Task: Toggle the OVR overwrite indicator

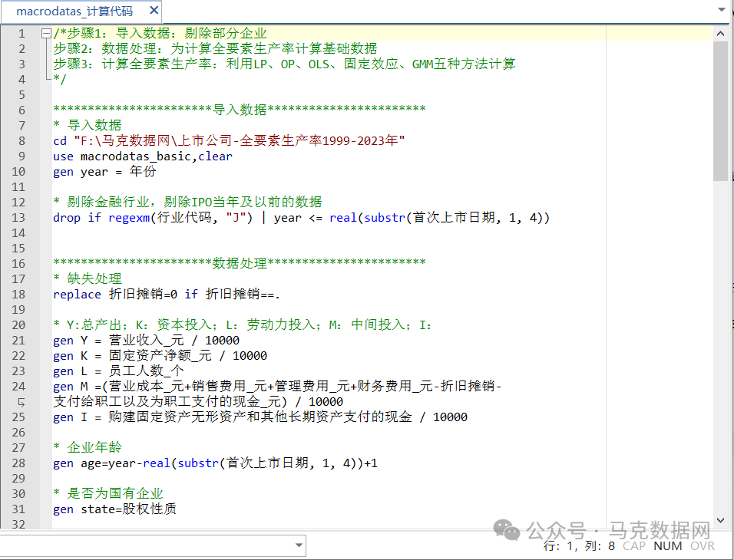Action: click(x=703, y=546)
